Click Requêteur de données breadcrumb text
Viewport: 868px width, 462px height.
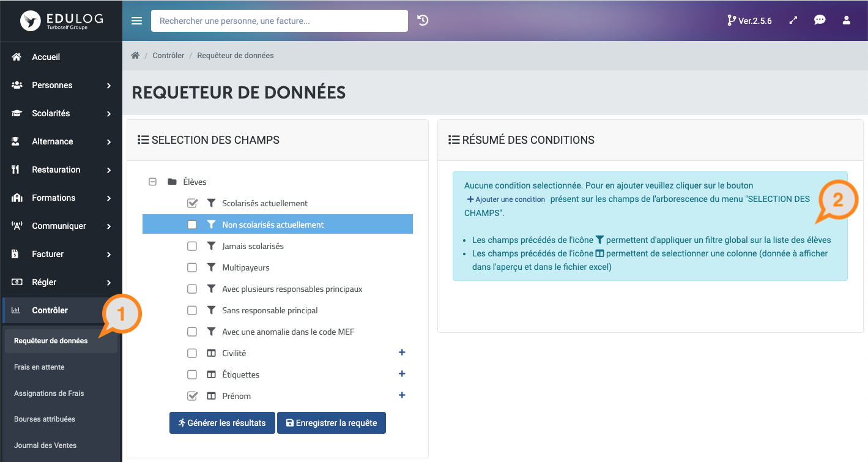pyautogui.click(x=236, y=55)
